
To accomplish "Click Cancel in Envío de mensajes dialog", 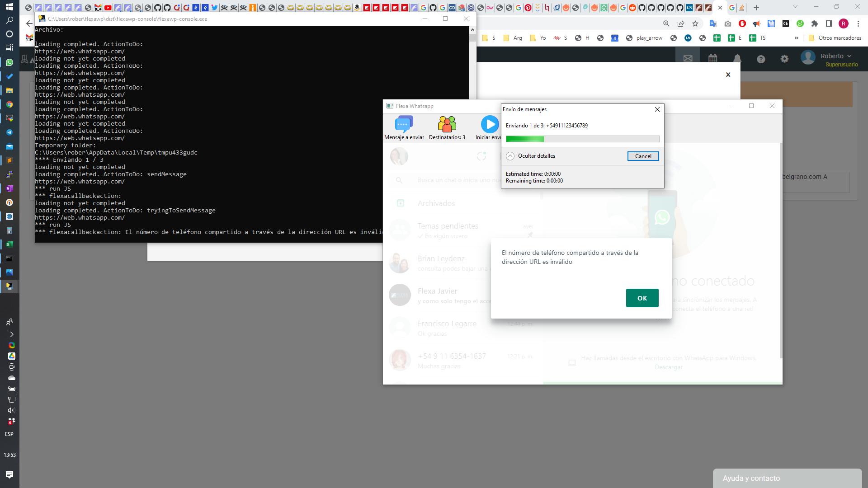I will tap(643, 156).
